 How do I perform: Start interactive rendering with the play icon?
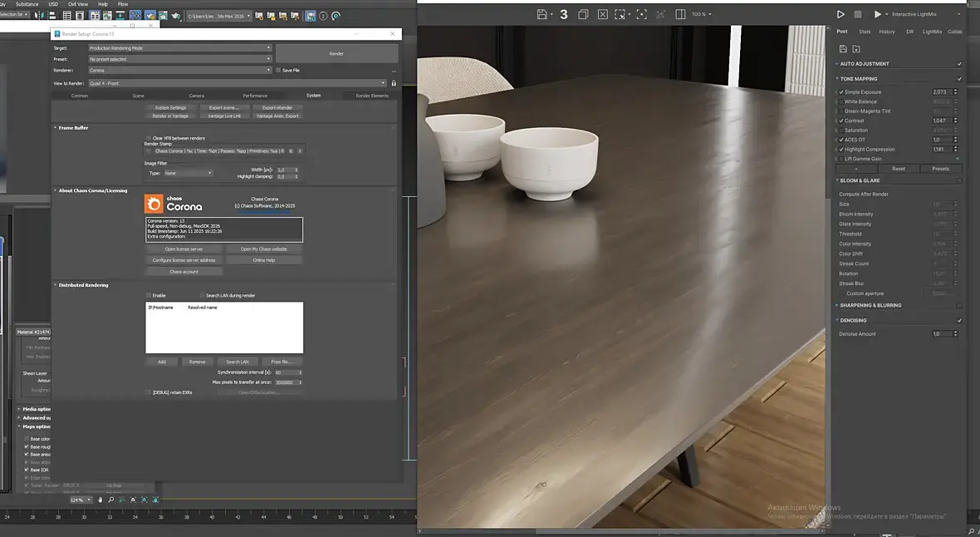click(x=878, y=14)
